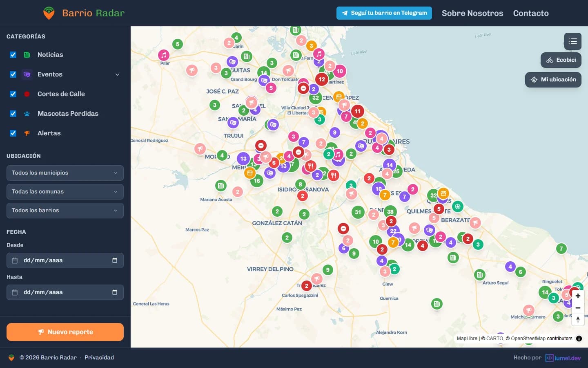Visit the lumel.dev link in footer
The image size is (588, 368).
coord(563,358)
